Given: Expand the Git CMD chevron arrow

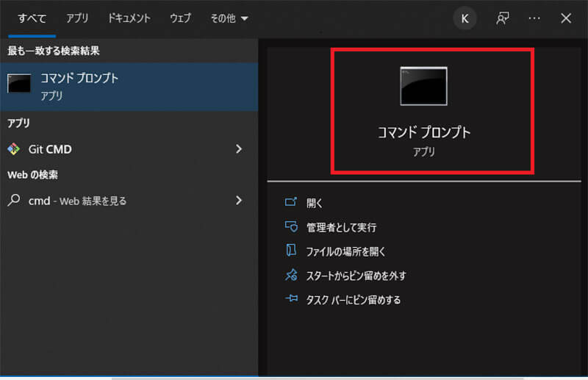Looking at the screenshot, I should point(238,149).
